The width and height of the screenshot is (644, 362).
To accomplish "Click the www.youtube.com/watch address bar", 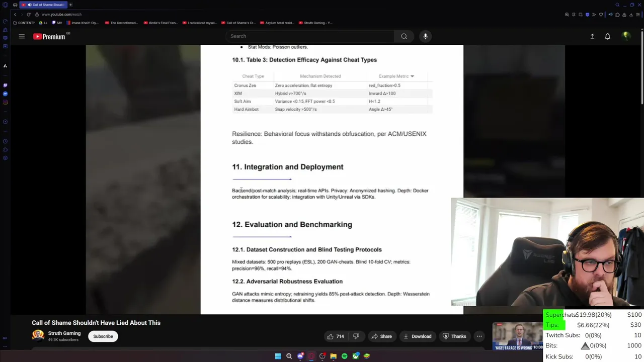I will click(61, 15).
